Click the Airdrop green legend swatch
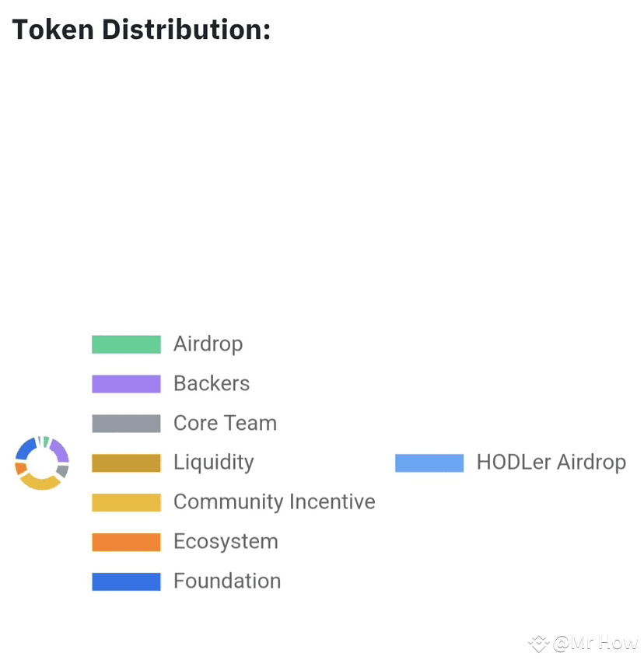644x660 pixels. 126,344
